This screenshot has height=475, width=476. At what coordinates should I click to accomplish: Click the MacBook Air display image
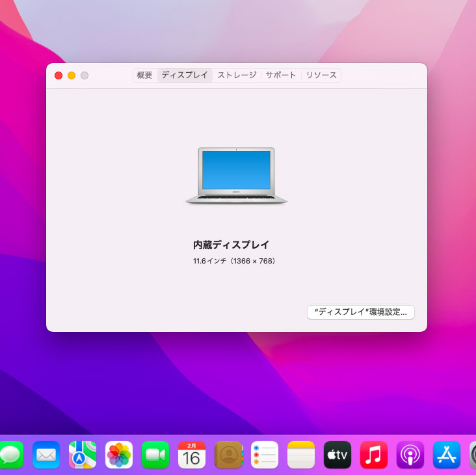tap(236, 175)
